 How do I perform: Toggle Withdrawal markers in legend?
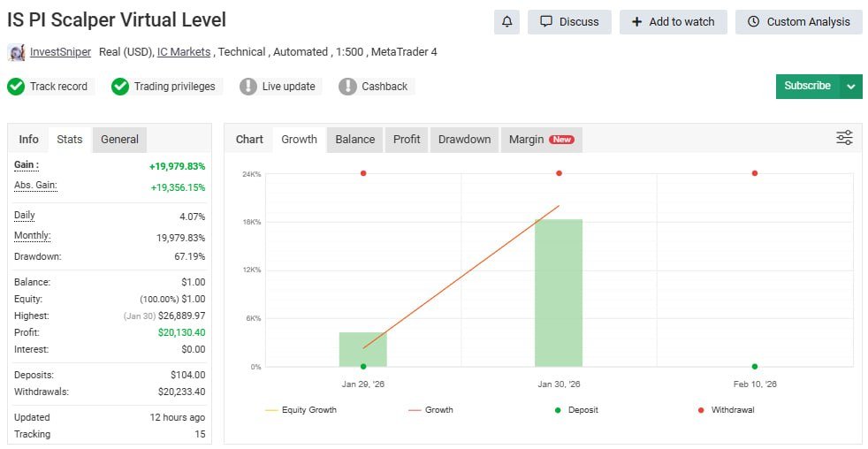tap(727, 410)
